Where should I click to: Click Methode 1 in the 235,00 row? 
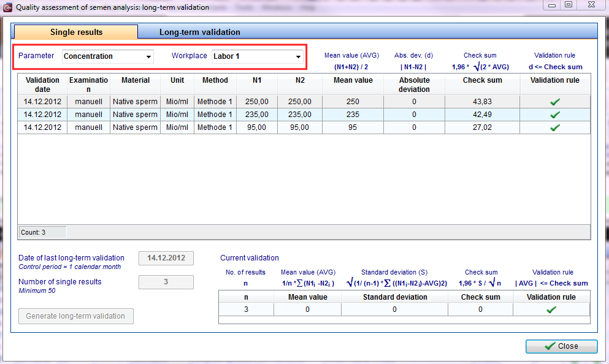pos(215,115)
